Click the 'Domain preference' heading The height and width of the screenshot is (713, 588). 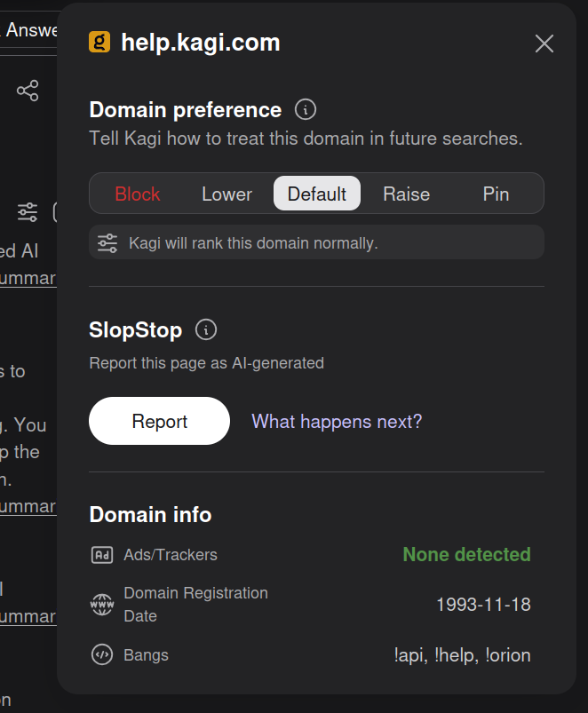point(186,110)
